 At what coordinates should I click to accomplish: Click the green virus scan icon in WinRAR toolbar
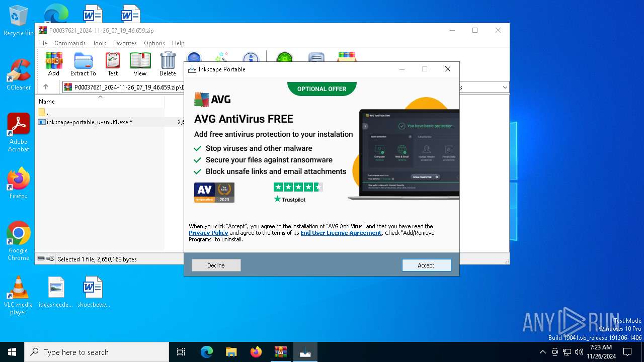point(285,58)
